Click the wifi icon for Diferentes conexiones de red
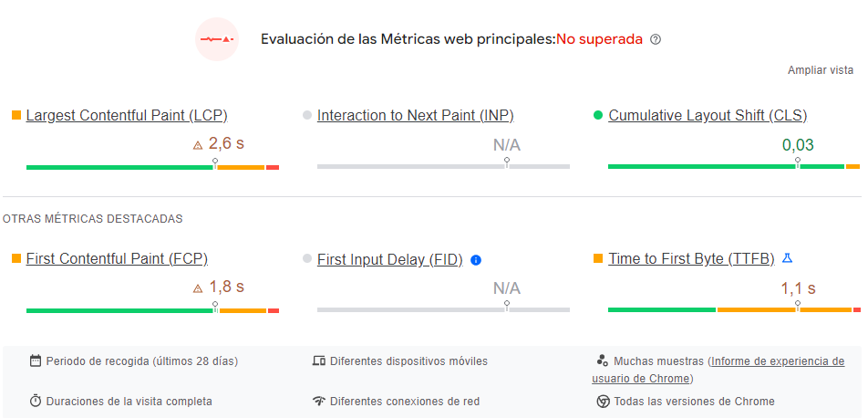This screenshot has width=868, height=418. pos(319,401)
